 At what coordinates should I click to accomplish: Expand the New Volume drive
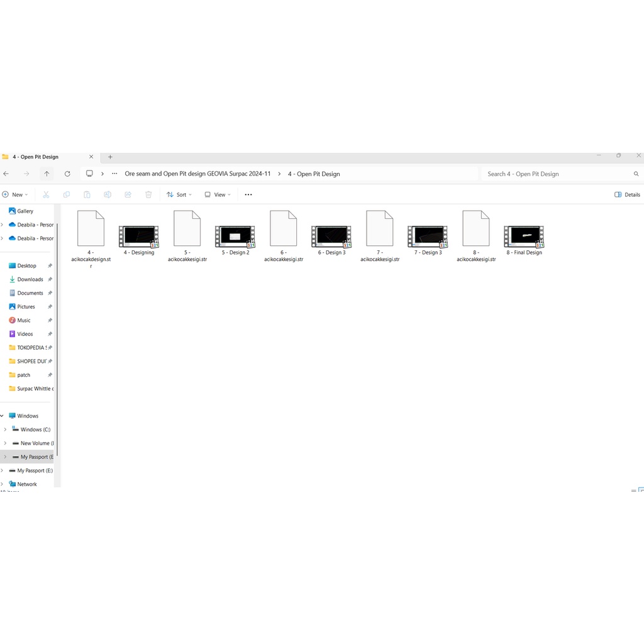click(x=5, y=443)
